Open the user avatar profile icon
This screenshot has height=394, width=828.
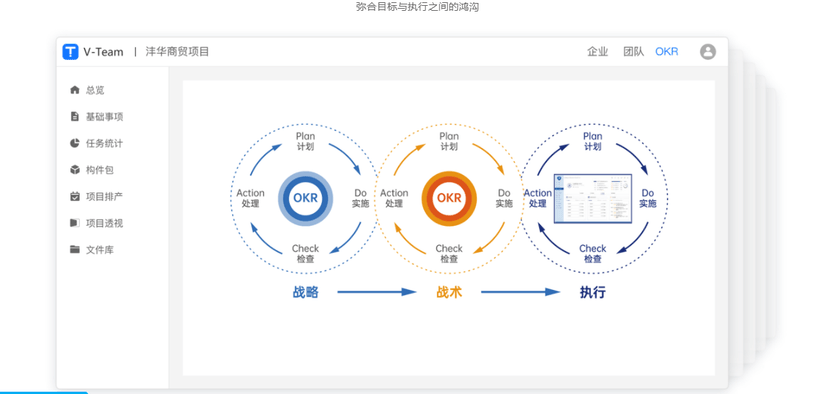pyautogui.click(x=708, y=52)
